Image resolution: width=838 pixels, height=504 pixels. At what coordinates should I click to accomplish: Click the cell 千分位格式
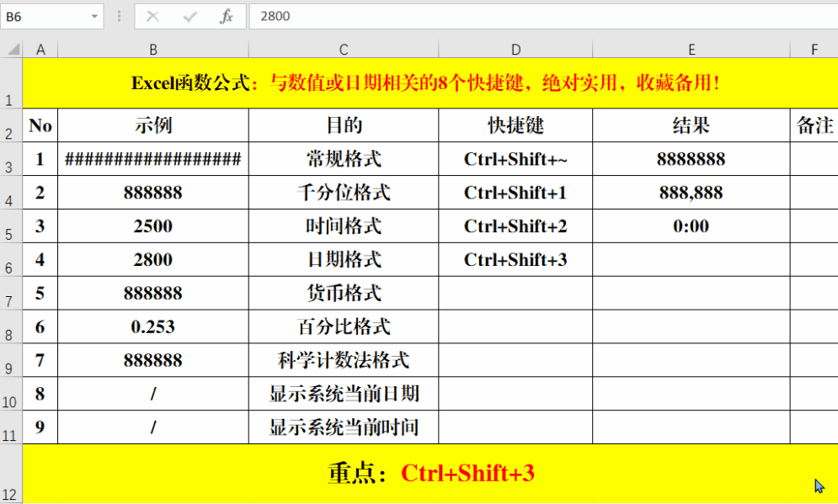[x=344, y=192]
